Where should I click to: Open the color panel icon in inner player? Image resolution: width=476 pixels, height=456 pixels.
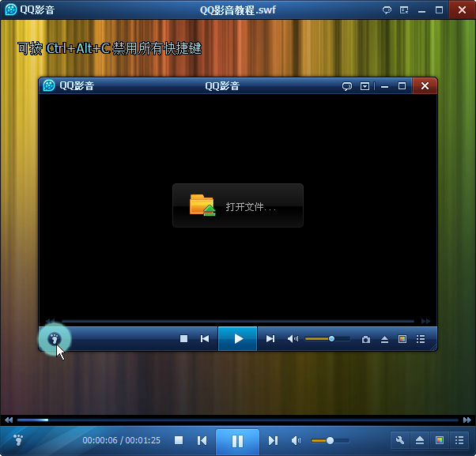click(x=402, y=339)
